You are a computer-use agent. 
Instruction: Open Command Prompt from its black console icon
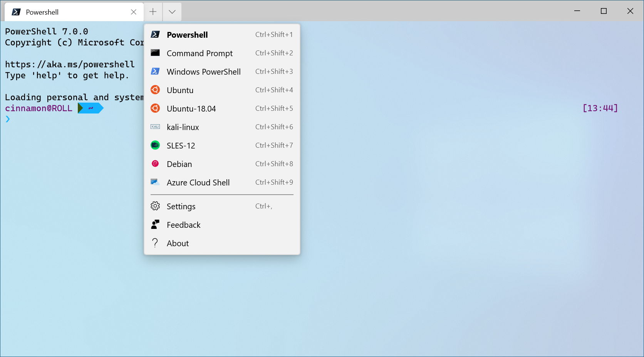(155, 53)
